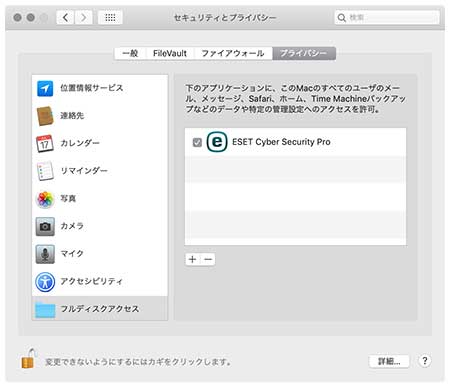Select アクセシビリティ text in the sidebar
This screenshot has height=387, width=450.
point(92,281)
